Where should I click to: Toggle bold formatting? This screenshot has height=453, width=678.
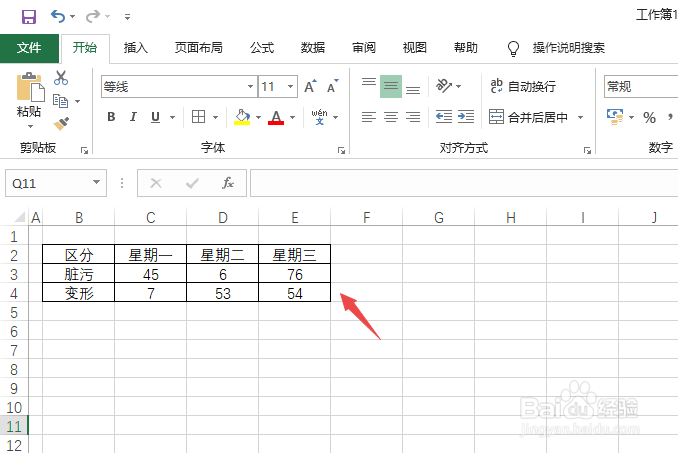click(x=111, y=117)
